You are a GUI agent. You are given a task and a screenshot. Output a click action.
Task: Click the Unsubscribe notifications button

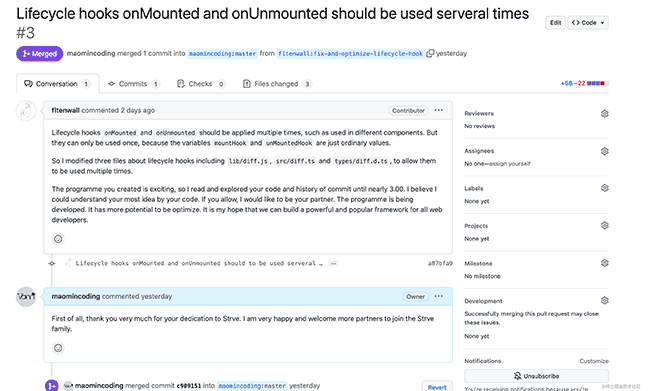click(x=536, y=376)
